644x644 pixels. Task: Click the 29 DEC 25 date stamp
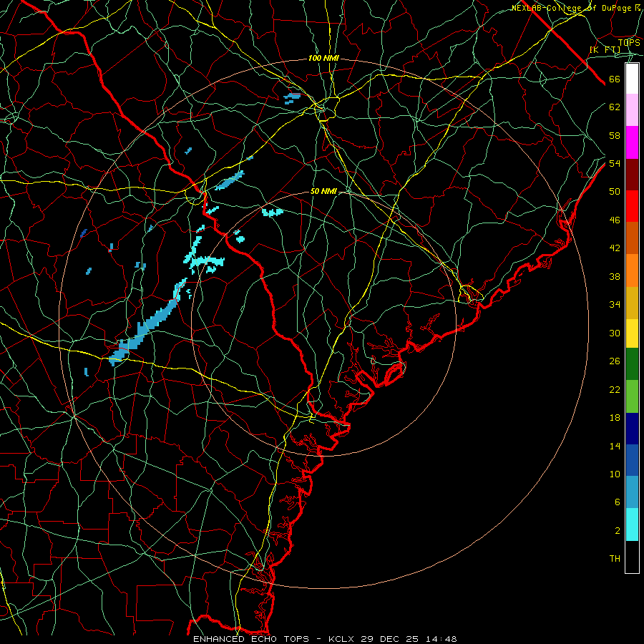click(390, 639)
